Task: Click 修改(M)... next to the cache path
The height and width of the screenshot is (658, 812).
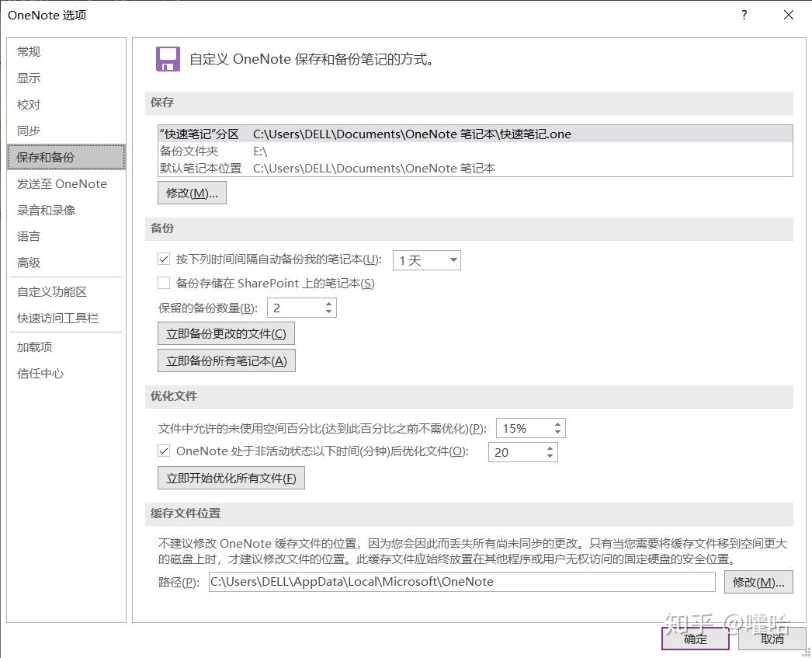Action: tap(758, 583)
